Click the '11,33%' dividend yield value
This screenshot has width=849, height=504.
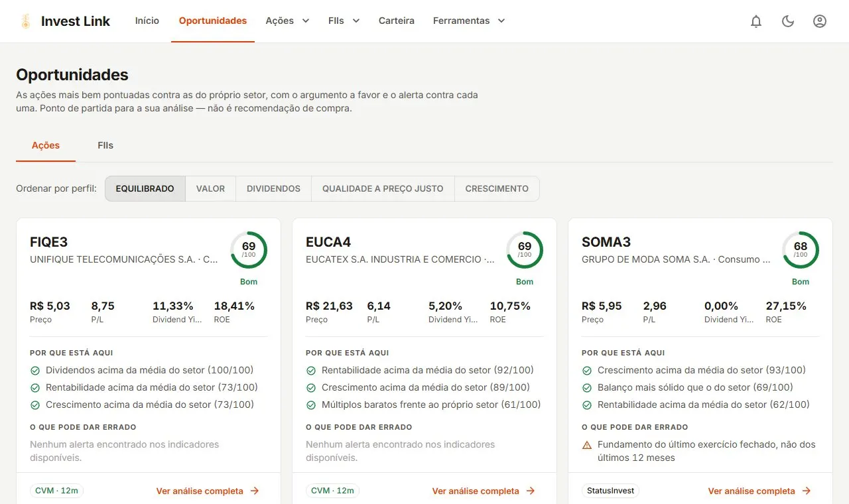(x=173, y=306)
